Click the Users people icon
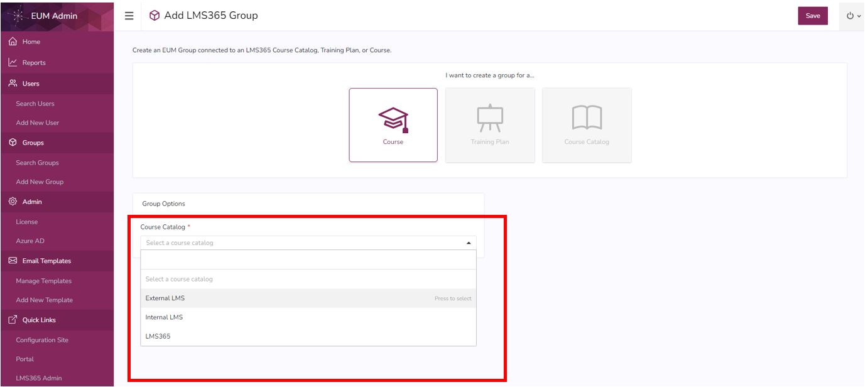The image size is (868, 387). click(x=13, y=83)
